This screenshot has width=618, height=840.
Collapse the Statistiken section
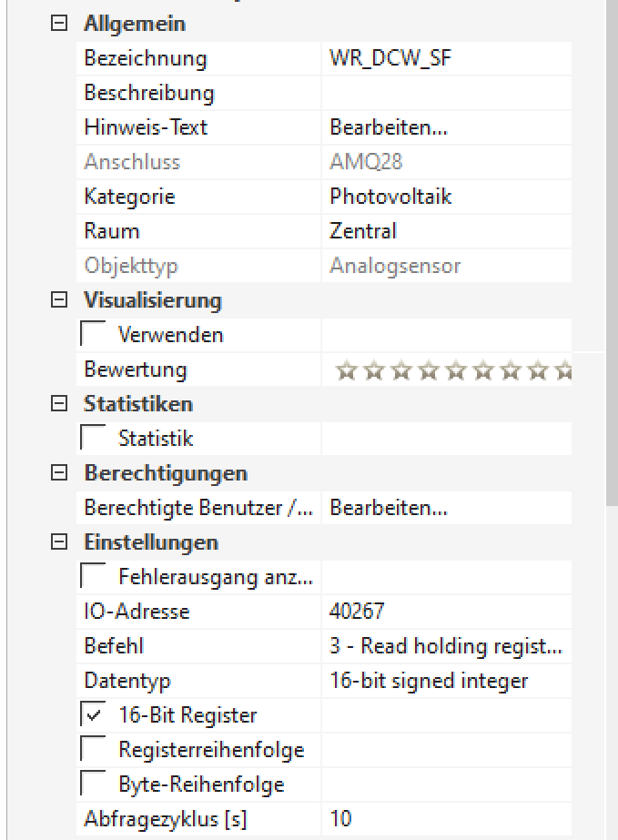(60, 405)
